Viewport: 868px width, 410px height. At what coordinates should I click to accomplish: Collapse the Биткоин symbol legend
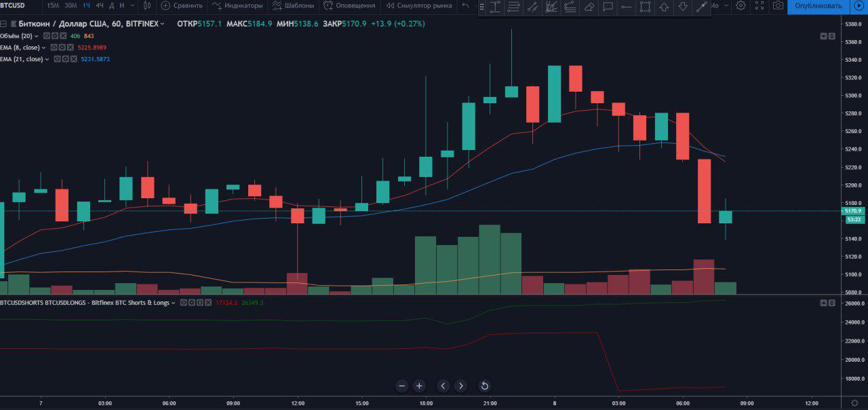pos(3,24)
